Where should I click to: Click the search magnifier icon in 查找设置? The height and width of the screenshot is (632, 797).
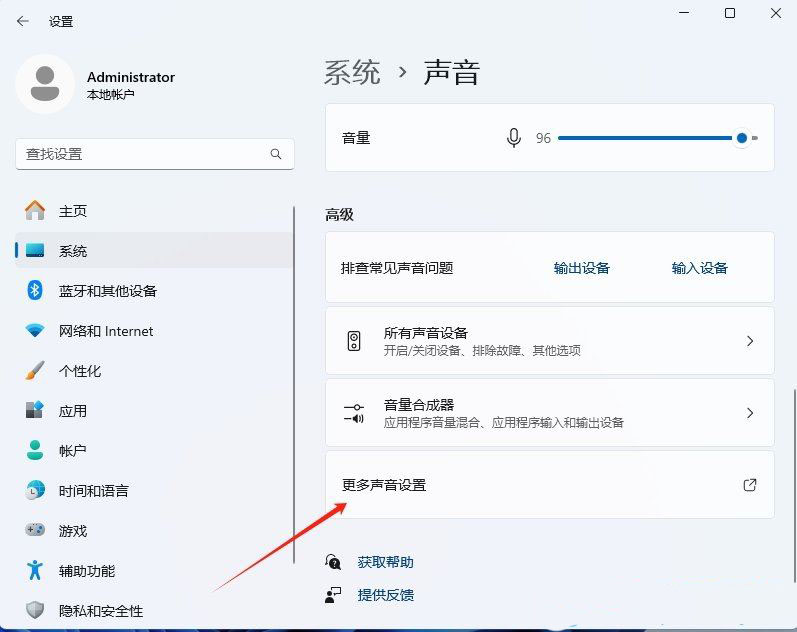tap(276, 154)
